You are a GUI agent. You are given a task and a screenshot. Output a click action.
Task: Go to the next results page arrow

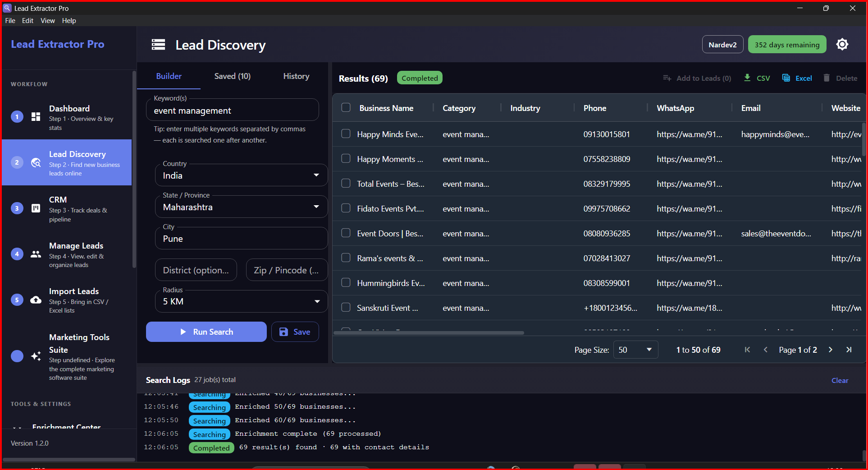(830, 350)
